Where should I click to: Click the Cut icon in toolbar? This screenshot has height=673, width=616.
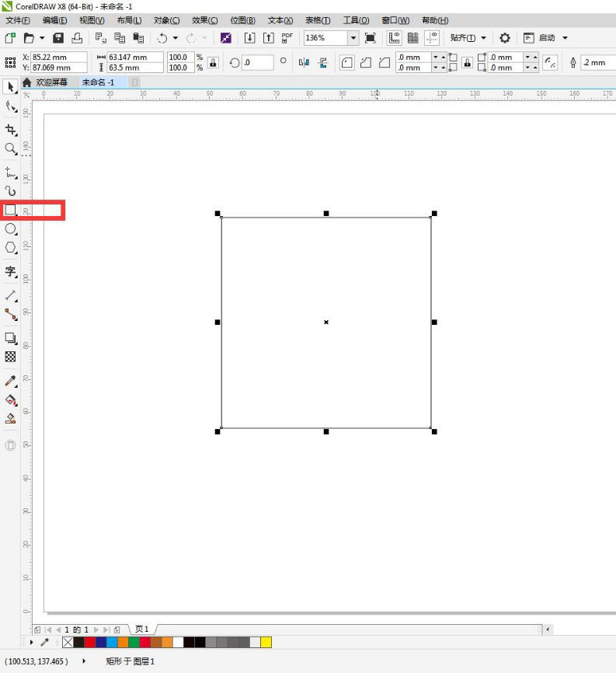101,38
